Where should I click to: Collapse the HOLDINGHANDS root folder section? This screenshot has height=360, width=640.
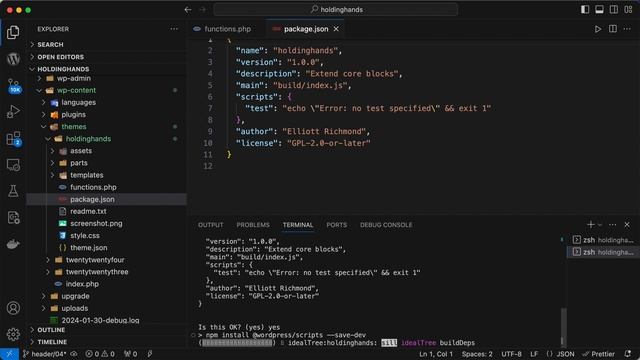click(x=106, y=69)
